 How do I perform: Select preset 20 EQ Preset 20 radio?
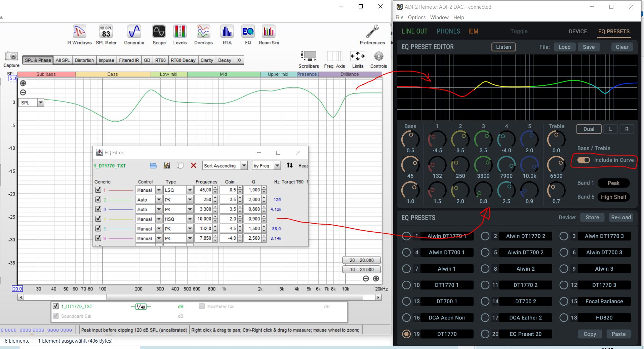(x=485, y=334)
